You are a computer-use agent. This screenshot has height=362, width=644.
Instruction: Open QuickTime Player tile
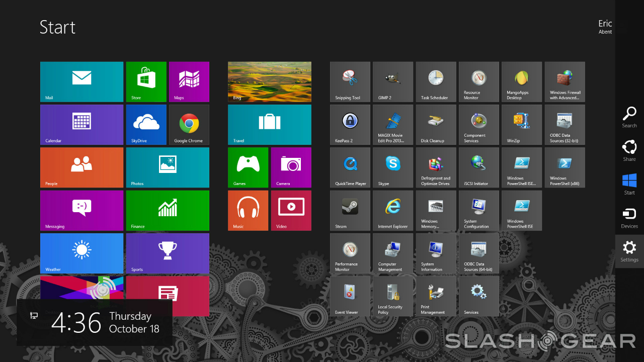click(x=350, y=167)
